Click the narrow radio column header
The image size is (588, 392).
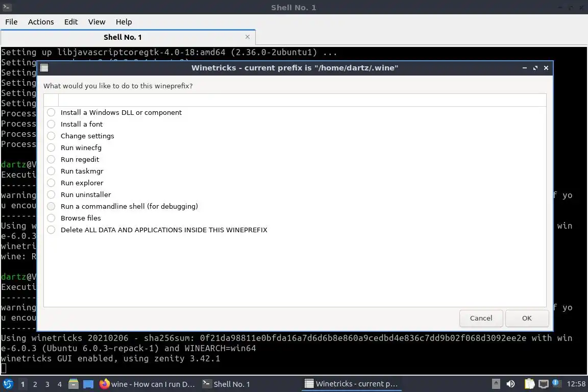pos(51,100)
